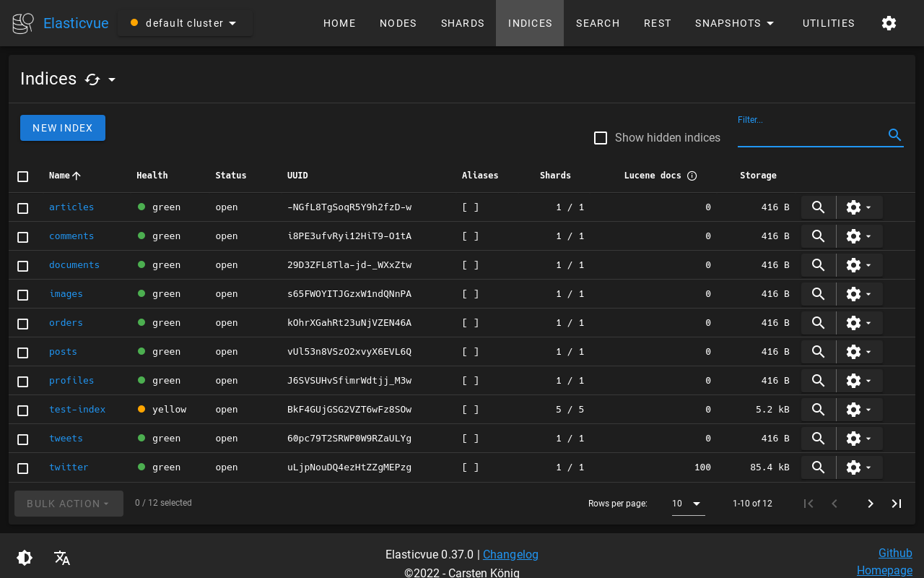The width and height of the screenshot is (924, 578).
Task: Browse the orders index with its search icon
Action: pyautogui.click(x=819, y=323)
